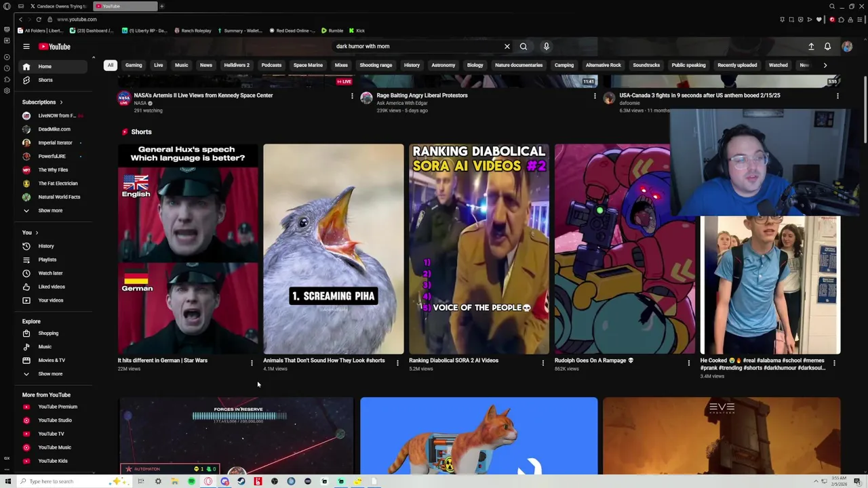This screenshot has width=868, height=488.
Task: Open options menu for Animals short
Action: (397, 363)
